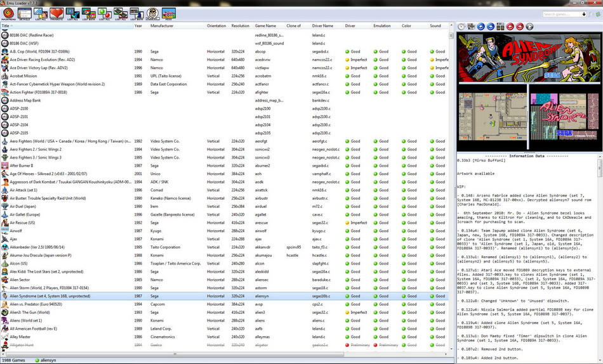Click the Details toolbar icon
The image size is (603, 364).
[24, 14]
